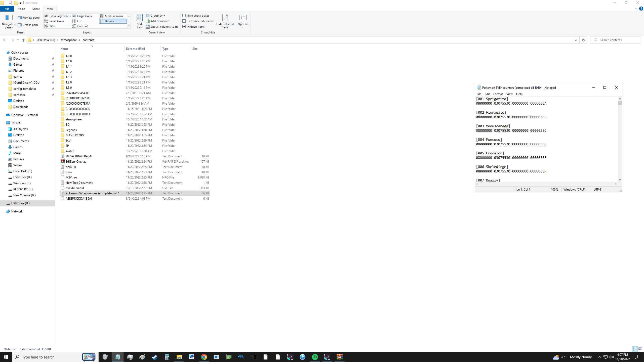
Task: Enable File name extensions checkbox
Action: tap(184, 21)
